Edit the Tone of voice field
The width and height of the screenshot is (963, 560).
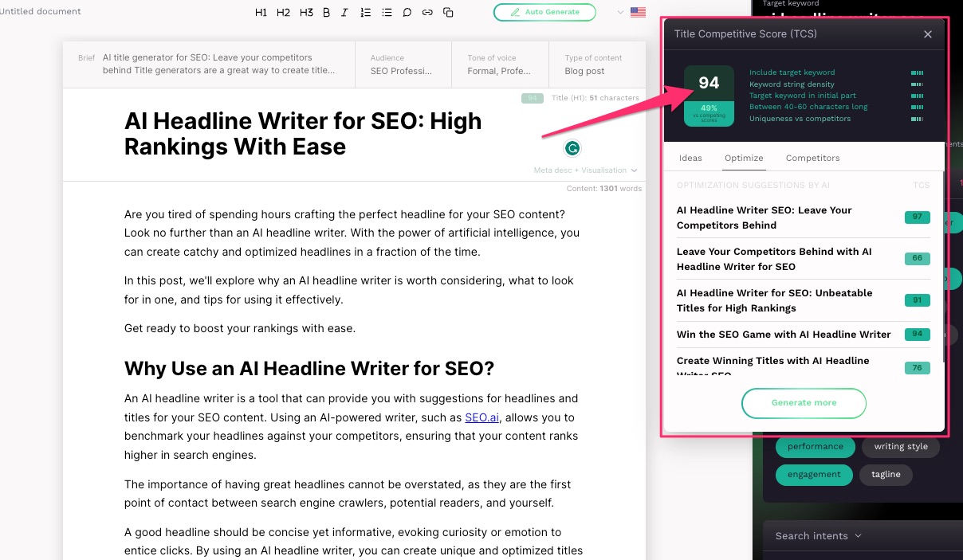501,65
